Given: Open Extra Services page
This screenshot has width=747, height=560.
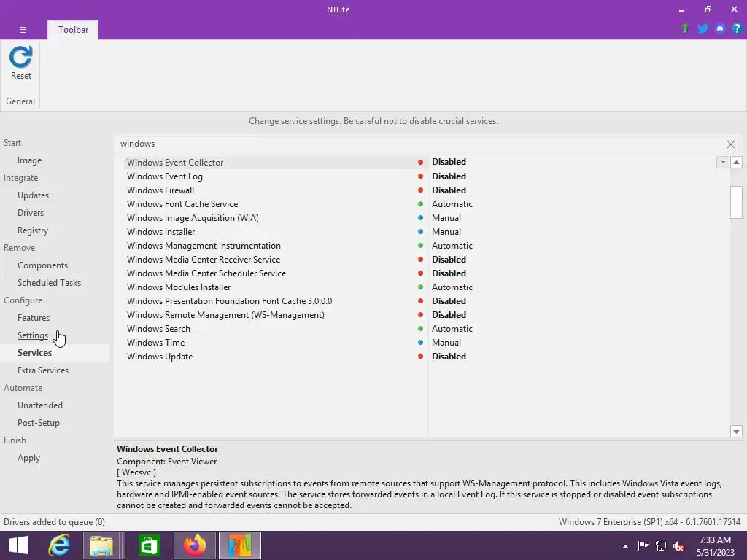Looking at the screenshot, I should 43,370.
